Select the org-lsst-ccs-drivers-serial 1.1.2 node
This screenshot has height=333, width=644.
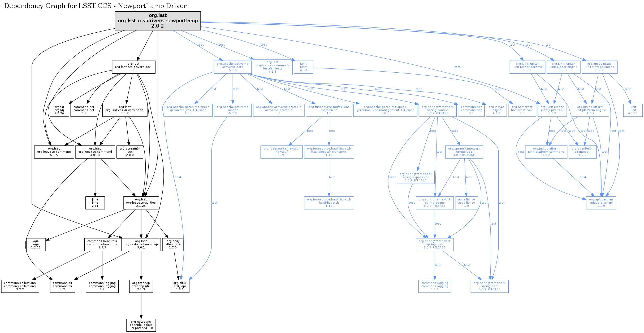(125, 110)
